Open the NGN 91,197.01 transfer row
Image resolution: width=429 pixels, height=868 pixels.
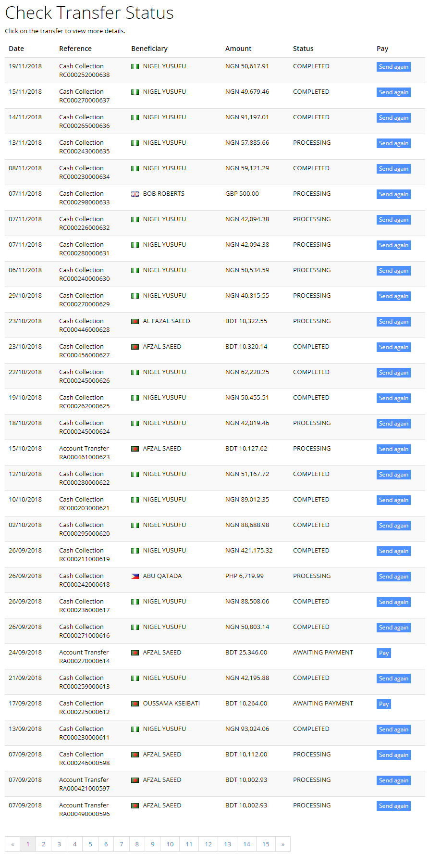(x=215, y=121)
